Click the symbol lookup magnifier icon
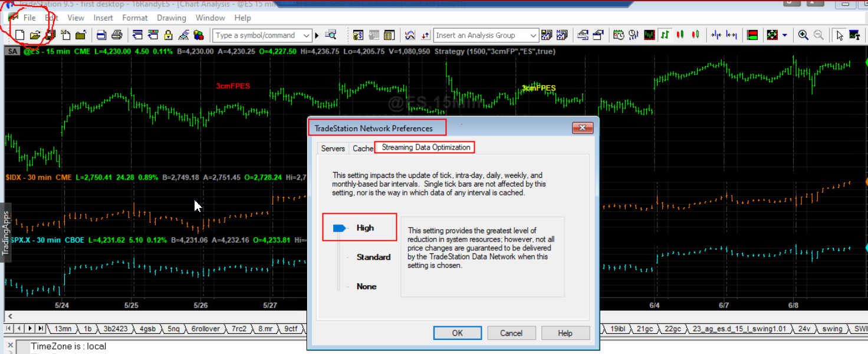This screenshot has width=868, height=354. coord(330,35)
